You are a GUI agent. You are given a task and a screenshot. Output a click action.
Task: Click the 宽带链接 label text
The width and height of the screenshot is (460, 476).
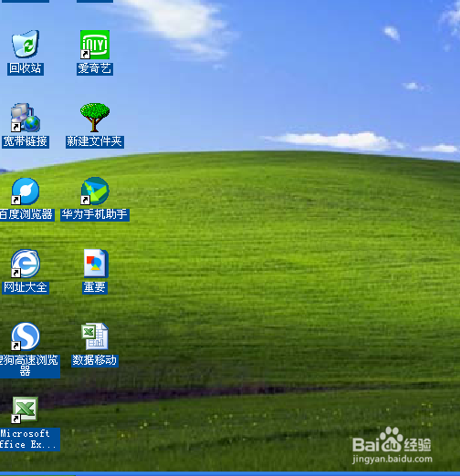(26, 142)
